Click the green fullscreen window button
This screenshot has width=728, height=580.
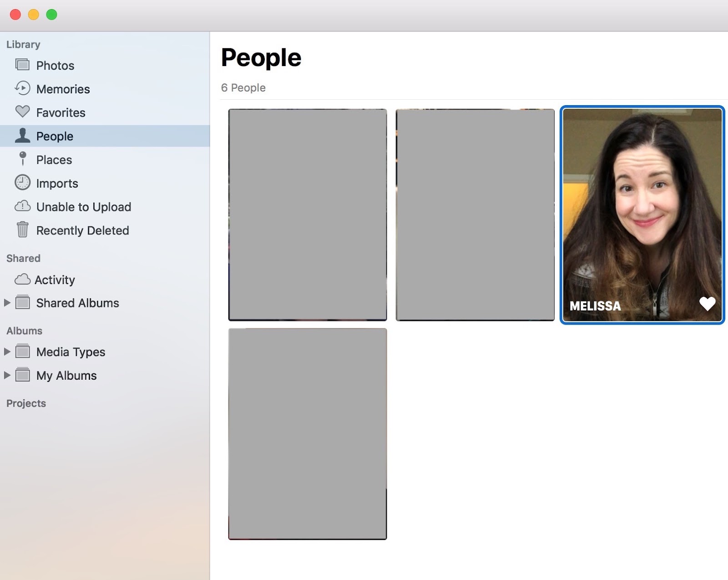pos(52,15)
